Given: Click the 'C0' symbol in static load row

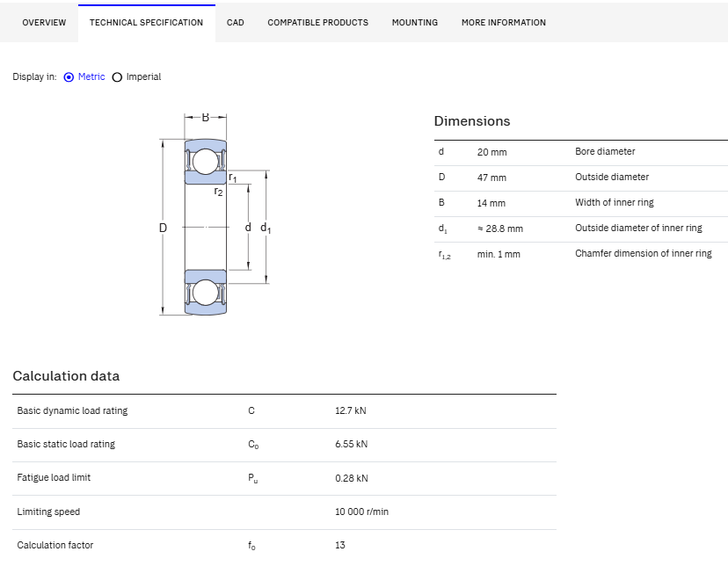Looking at the screenshot, I should point(253,445).
